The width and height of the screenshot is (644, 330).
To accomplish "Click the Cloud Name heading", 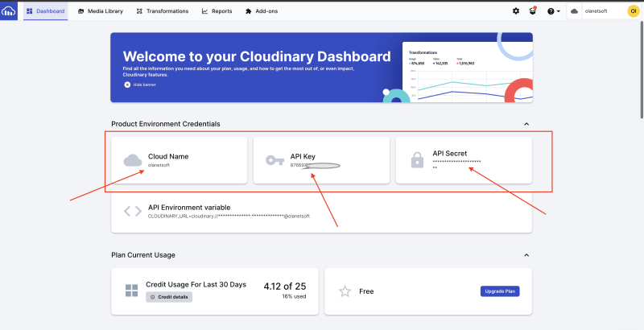I will (168, 156).
